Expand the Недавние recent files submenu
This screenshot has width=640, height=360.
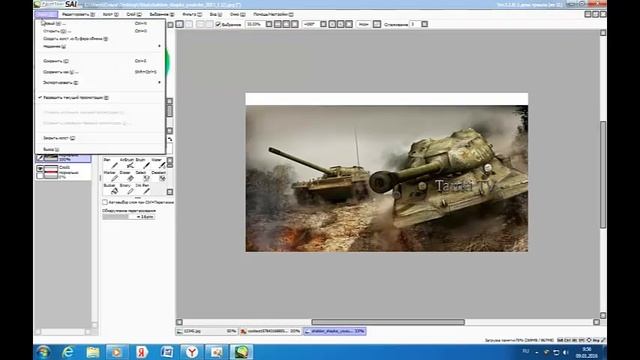[x=100, y=47]
